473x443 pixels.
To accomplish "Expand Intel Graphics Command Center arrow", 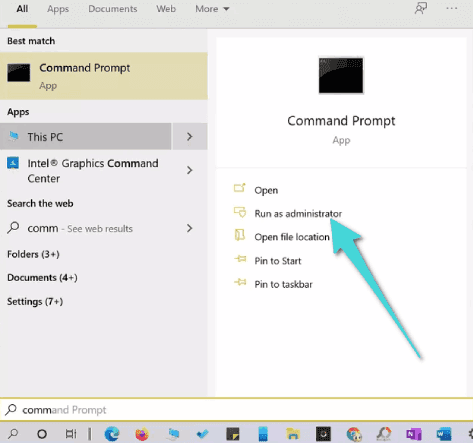I will click(x=189, y=170).
